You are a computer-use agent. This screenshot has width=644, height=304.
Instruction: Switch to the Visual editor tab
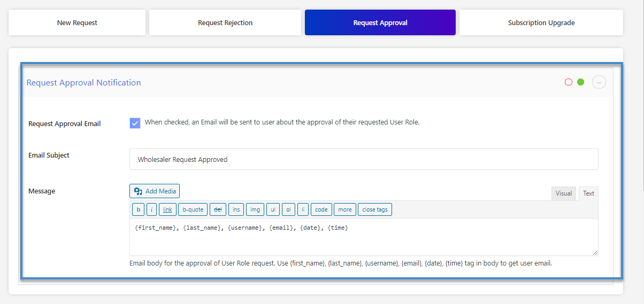click(x=564, y=193)
